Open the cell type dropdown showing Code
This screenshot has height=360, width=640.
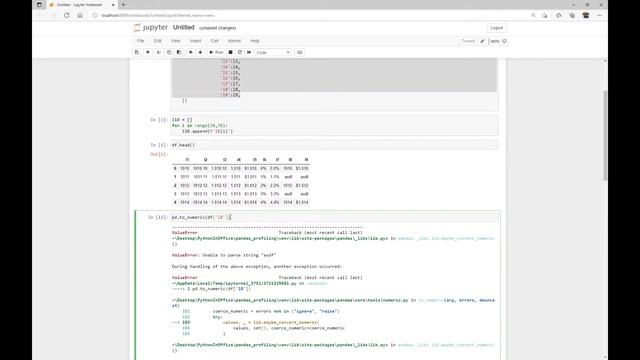click(x=273, y=52)
